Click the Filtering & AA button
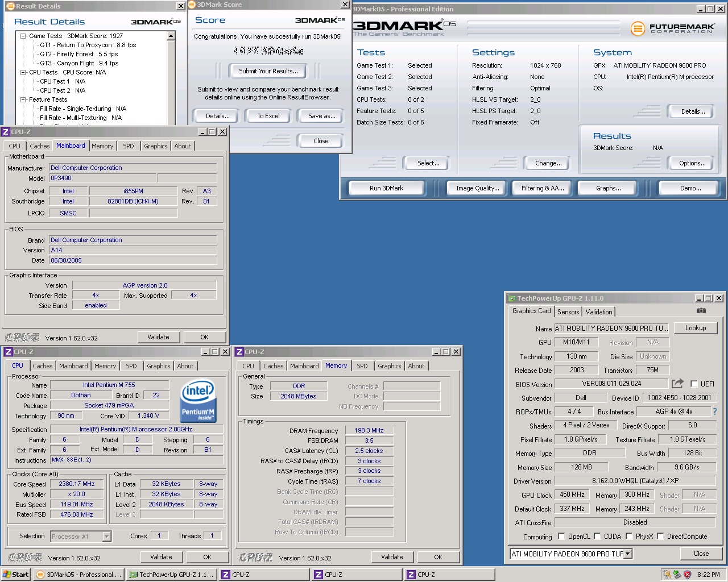The image size is (728, 582). [543, 188]
